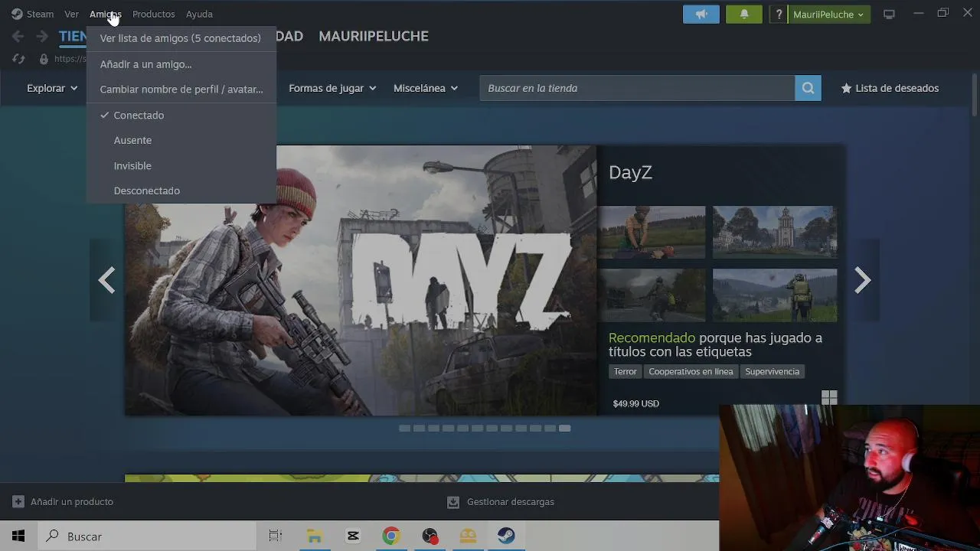This screenshot has height=551, width=980.
Task: Jump to the sixth carousel dot
Action: 477,429
